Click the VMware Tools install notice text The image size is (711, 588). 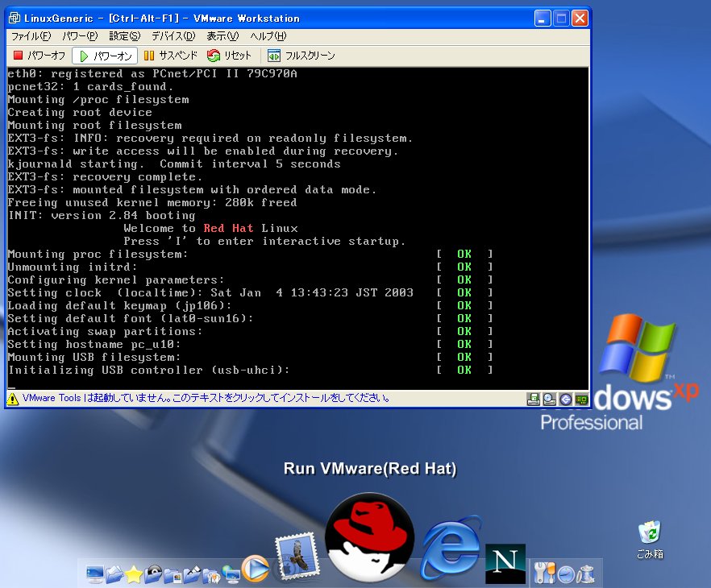click(206, 398)
